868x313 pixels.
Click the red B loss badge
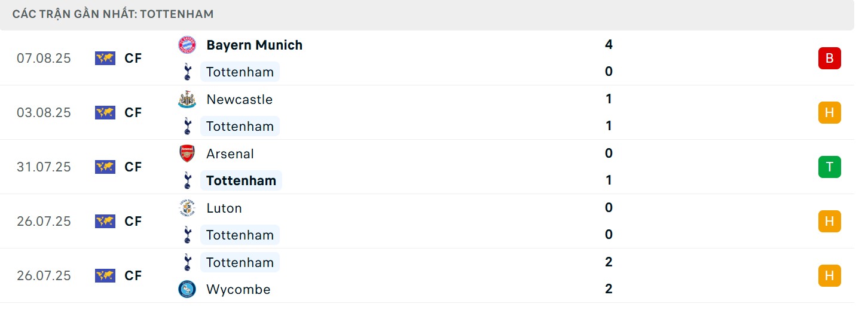(x=829, y=59)
